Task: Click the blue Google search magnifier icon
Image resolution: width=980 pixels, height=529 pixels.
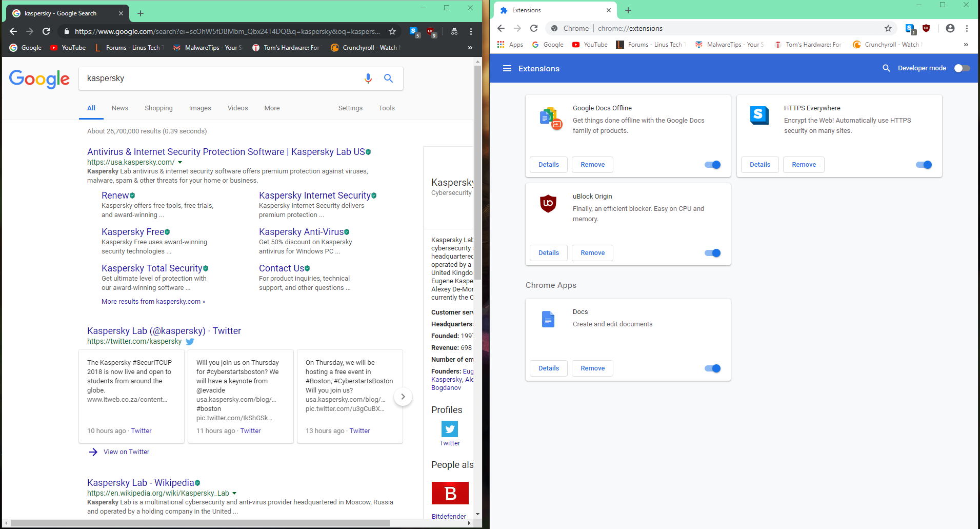Action: [x=389, y=79]
